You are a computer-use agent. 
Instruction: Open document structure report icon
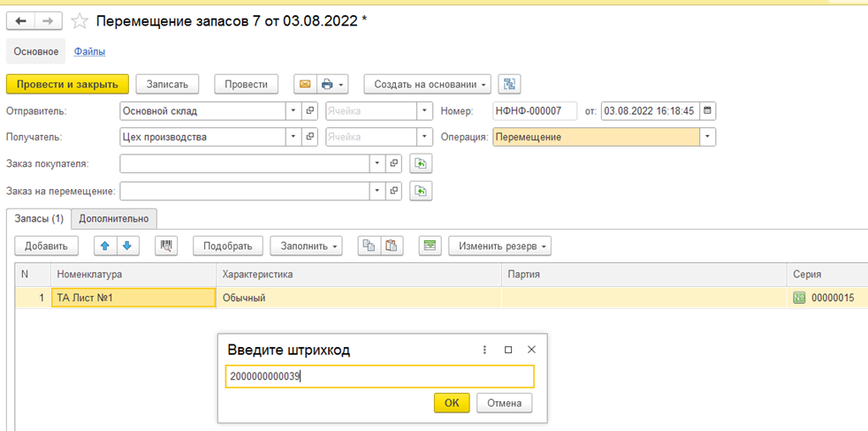click(x=509, y=84)
